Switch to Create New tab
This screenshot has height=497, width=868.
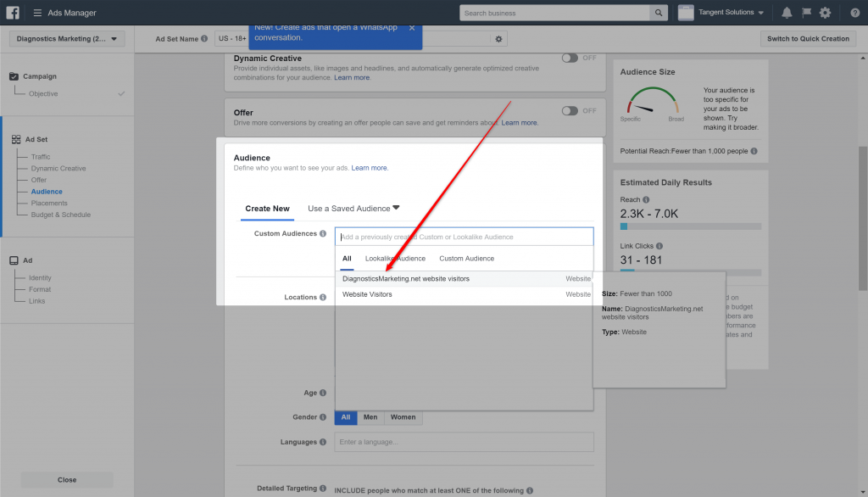click(267, 209)
